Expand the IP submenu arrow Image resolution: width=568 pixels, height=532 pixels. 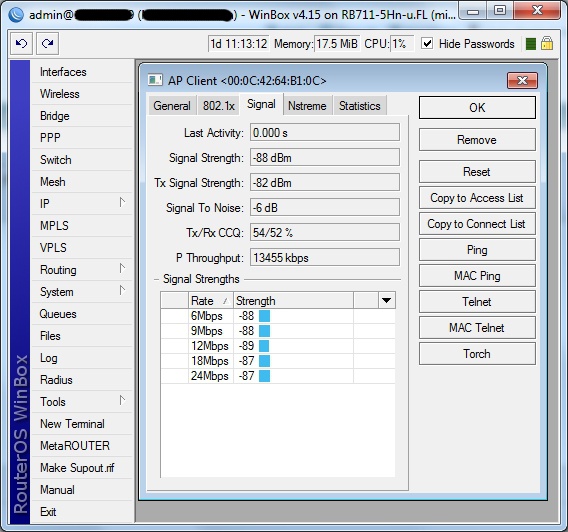pos(122,202)
